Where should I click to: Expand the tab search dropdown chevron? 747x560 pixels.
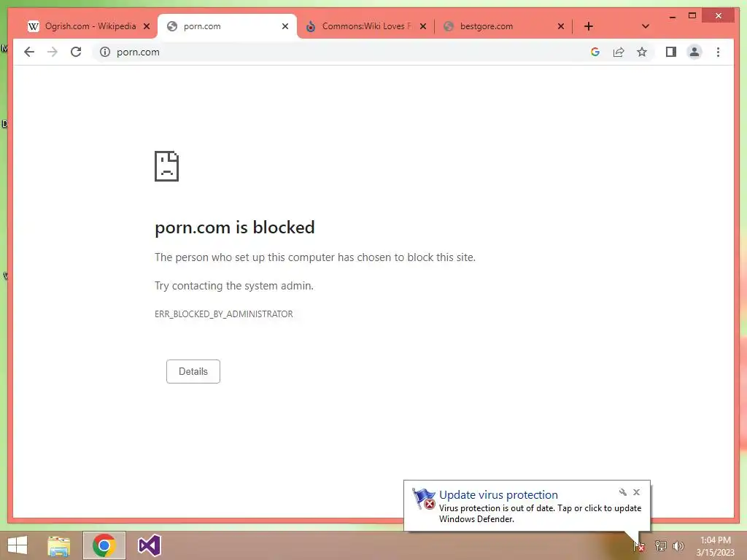pos(645,26)
